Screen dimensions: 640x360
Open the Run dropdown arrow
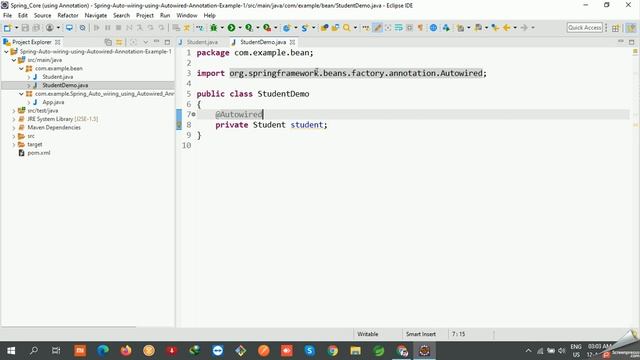point(240,28)
